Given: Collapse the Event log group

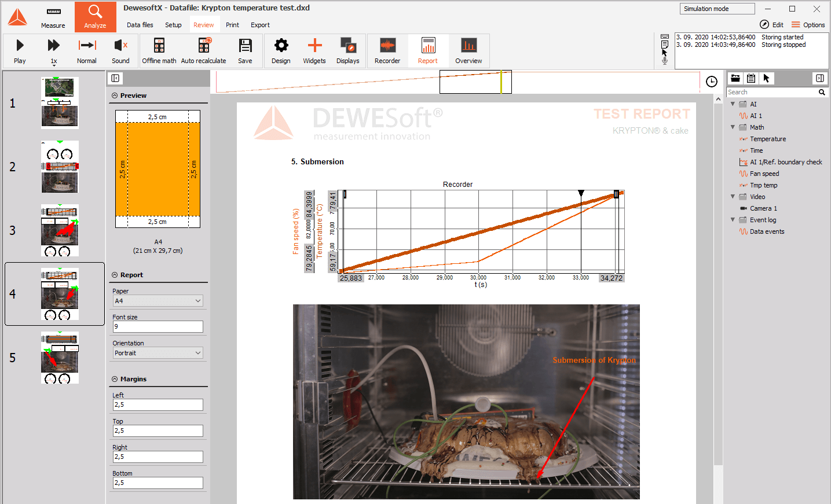Looking at the screenshot, I should click(x=733, y=220).
